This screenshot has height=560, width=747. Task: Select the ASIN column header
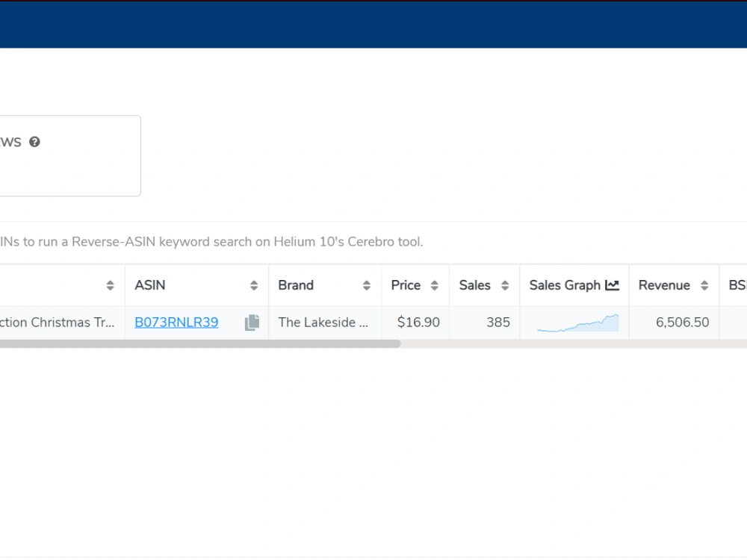[x=196, y=285]
